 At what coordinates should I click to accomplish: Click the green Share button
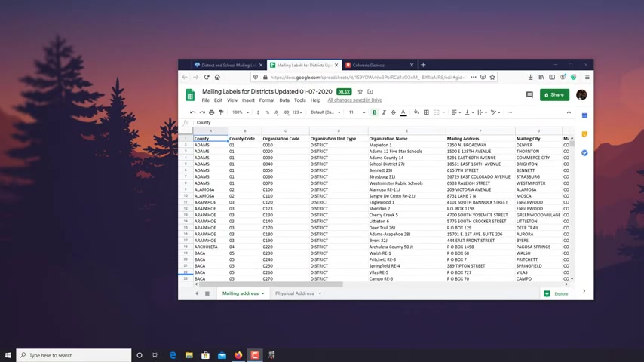pyautogui.click(x=554, y=95)
